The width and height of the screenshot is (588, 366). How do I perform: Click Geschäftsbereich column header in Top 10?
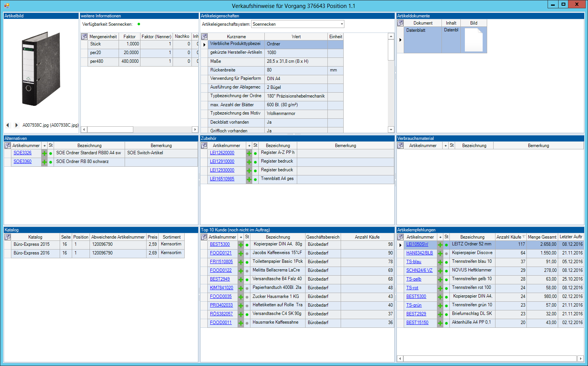point(323,237)
